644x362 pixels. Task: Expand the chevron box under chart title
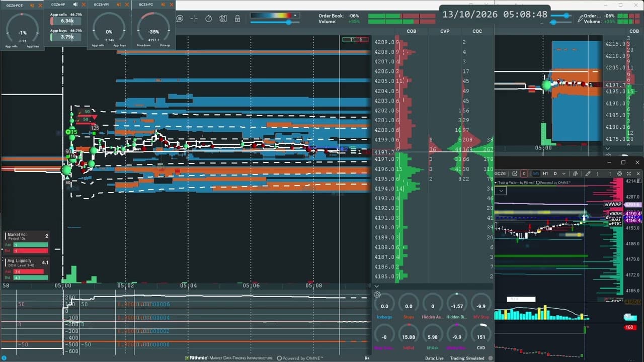[x=501, y=191]
